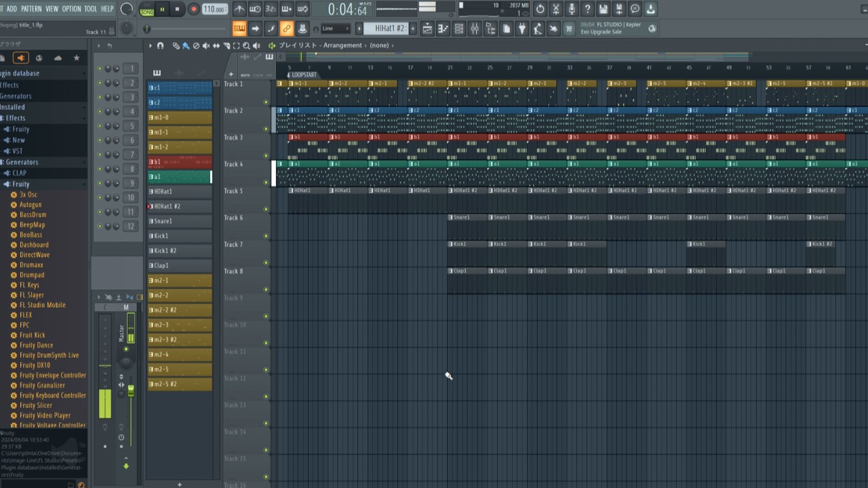Image resolution: width=868 pixels, height=488 pixels.
Task: Toggle Pat/Song mode switch
Action: coord(146,9)
